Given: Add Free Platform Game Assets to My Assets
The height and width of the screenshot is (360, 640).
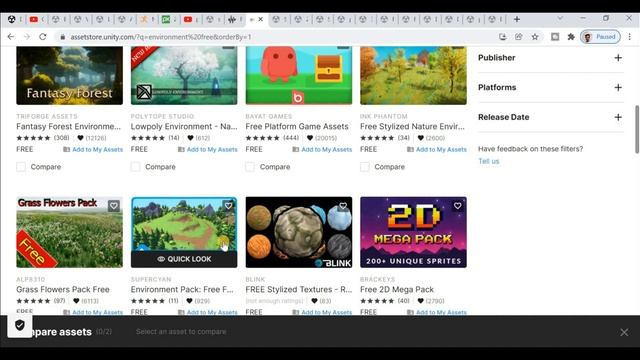Looking at the screenshot, I should 322,149.
